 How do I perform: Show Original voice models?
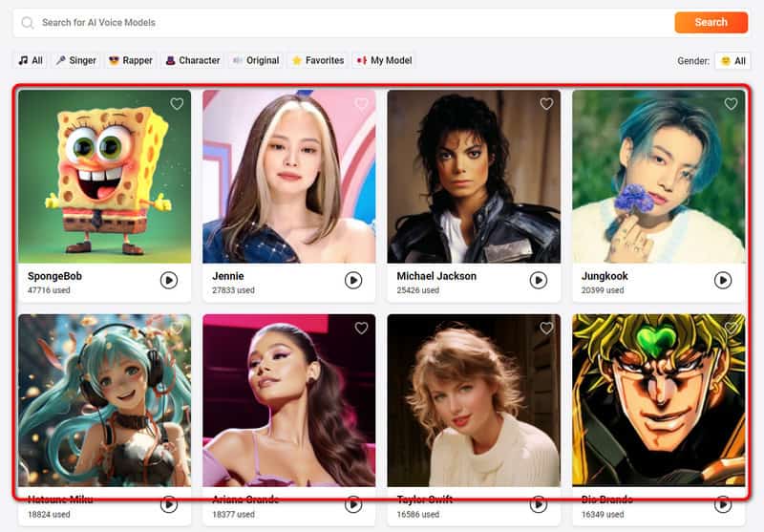pos(255,60)
